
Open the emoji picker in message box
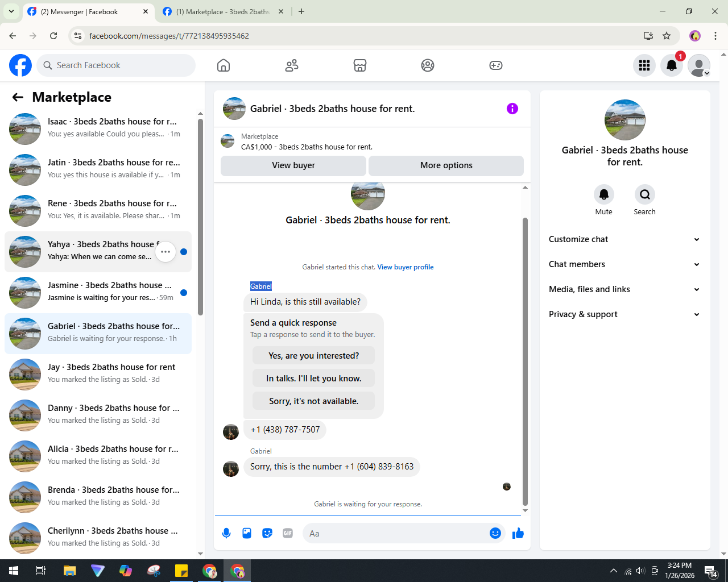pyautogui.click(x=495, y=533)
